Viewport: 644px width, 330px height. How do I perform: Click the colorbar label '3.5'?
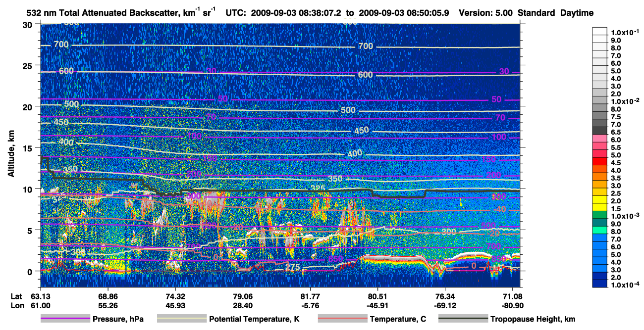[616, 178]
